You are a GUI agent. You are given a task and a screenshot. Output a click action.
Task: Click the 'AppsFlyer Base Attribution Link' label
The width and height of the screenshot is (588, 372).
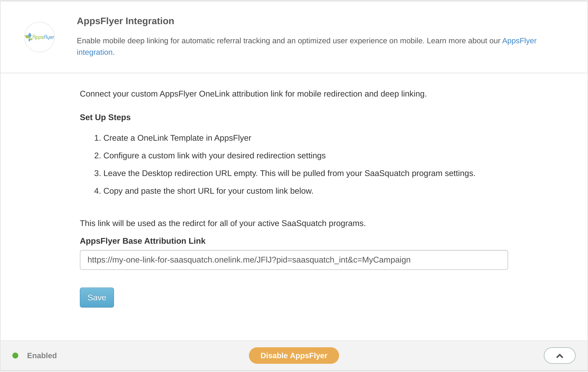pyautogui.click(x=143, y=241)
